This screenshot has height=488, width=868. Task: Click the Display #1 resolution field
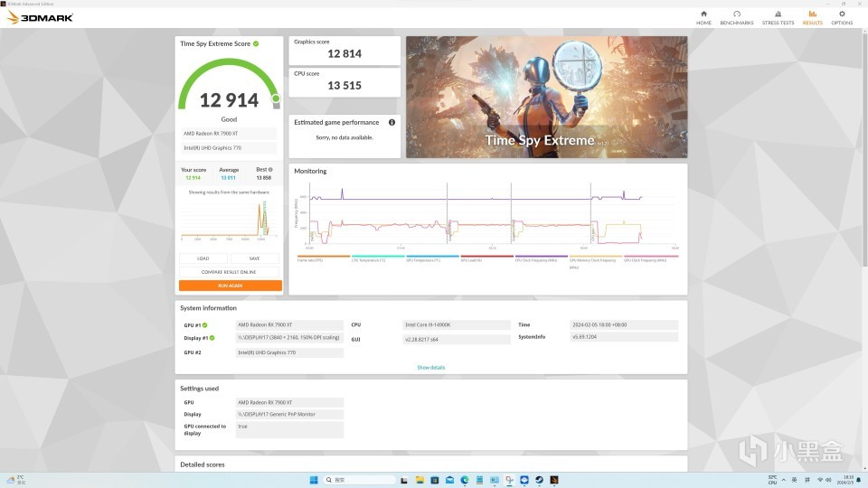point(289,337)
